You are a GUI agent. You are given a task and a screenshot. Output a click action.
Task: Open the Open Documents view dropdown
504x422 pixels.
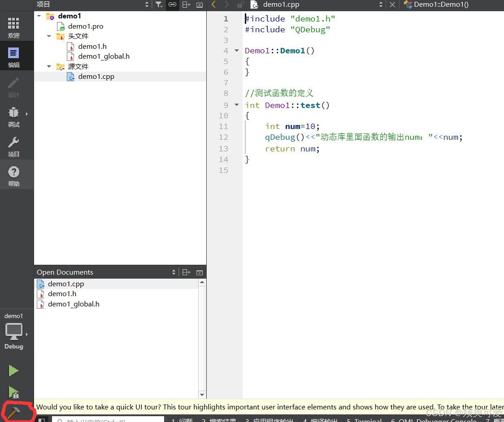point(106,272)
